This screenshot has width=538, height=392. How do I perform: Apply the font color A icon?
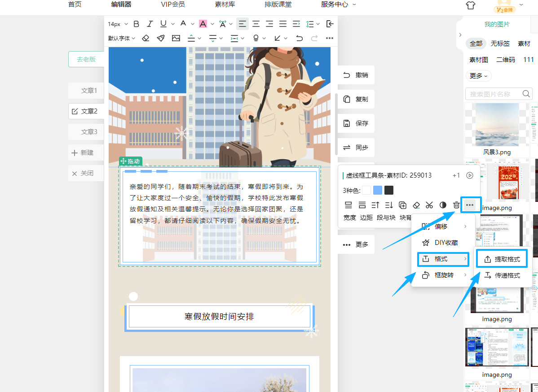183,24
